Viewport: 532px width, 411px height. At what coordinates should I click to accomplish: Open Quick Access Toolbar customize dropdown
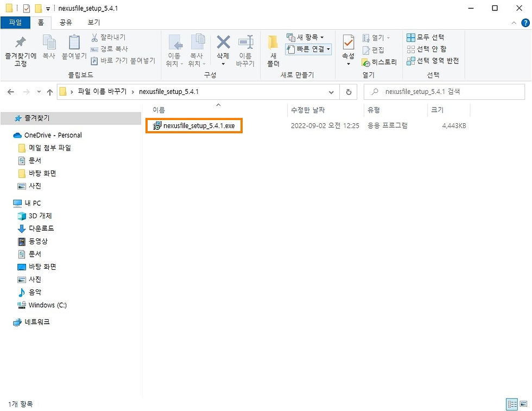pos(48,9)
